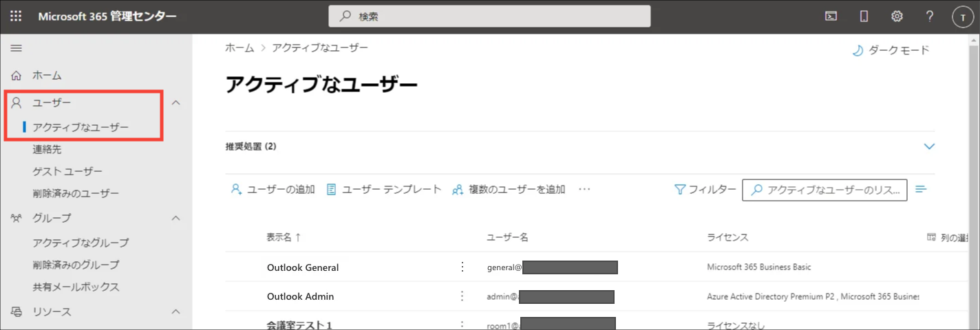Click the person icon beside ユーザー
Screen dimensions: 980x330
pos(17,102)
